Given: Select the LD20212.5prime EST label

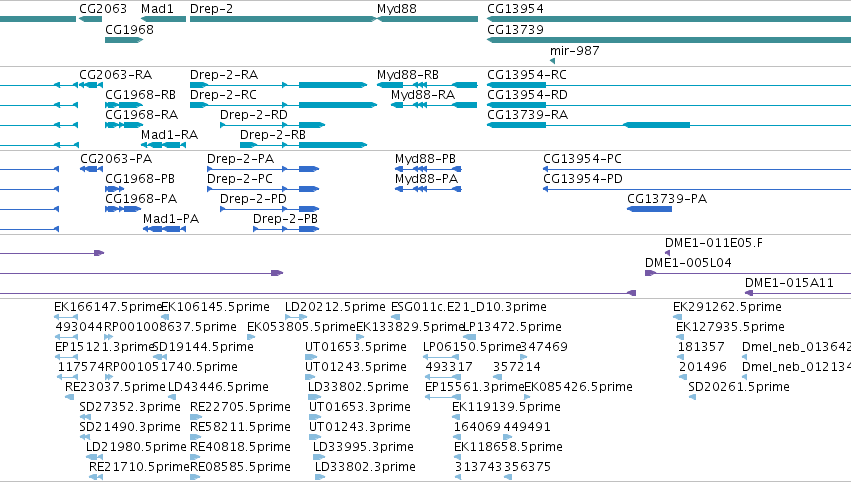Looking at the screenshot, I should 335,307.
